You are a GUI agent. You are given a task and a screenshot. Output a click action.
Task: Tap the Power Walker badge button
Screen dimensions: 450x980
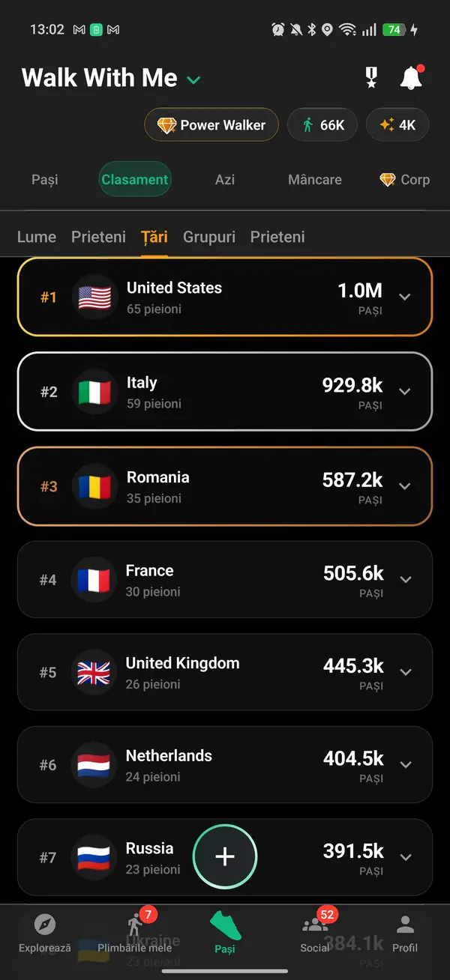[211, 125]
